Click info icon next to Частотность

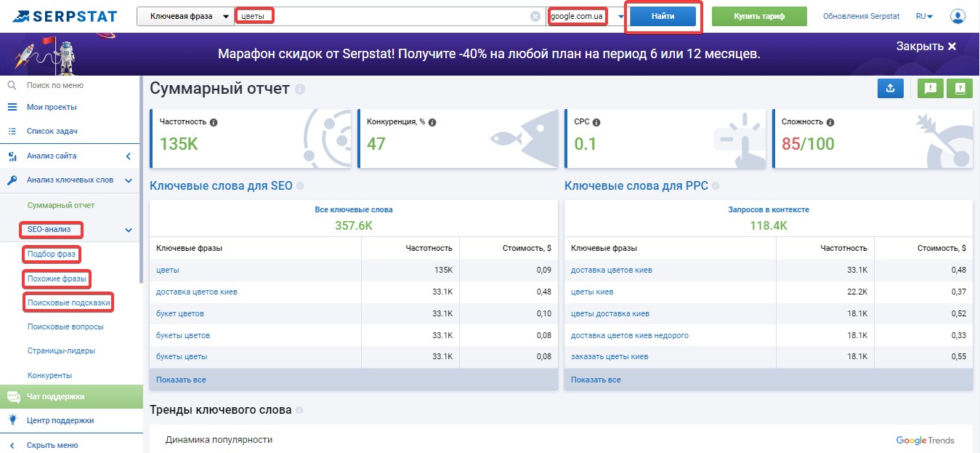click(214, 122)
